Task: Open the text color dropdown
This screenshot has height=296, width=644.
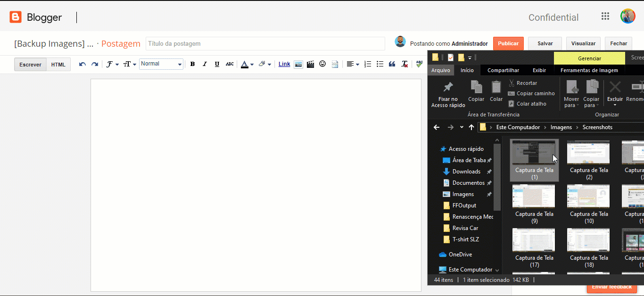Action: coord(247,64)
